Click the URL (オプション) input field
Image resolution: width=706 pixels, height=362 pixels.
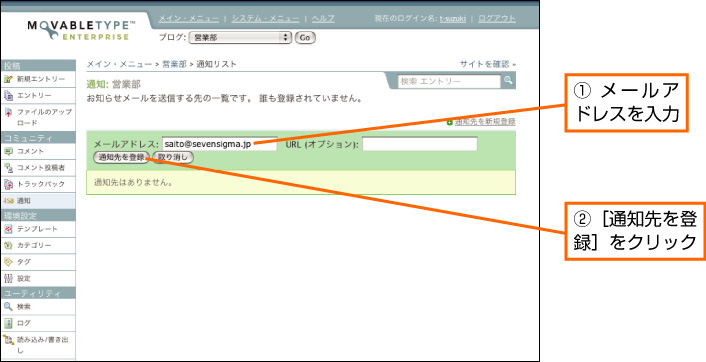420,144
